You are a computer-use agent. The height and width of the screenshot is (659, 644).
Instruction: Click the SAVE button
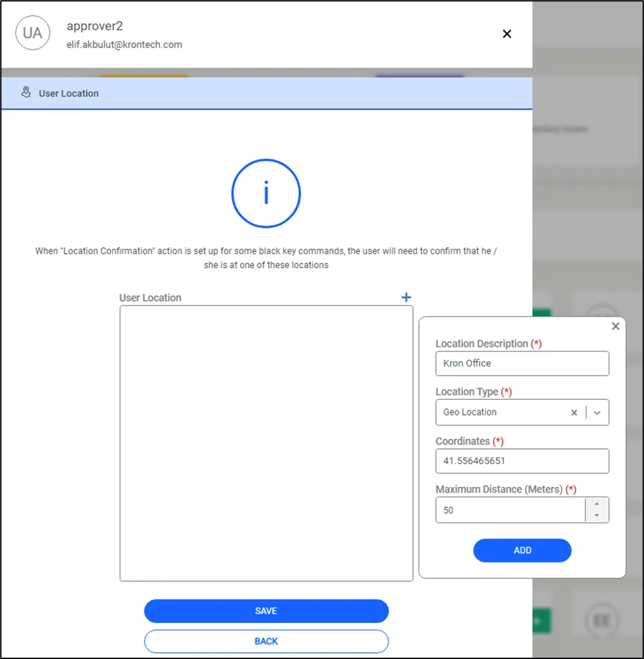pos(266,611)
